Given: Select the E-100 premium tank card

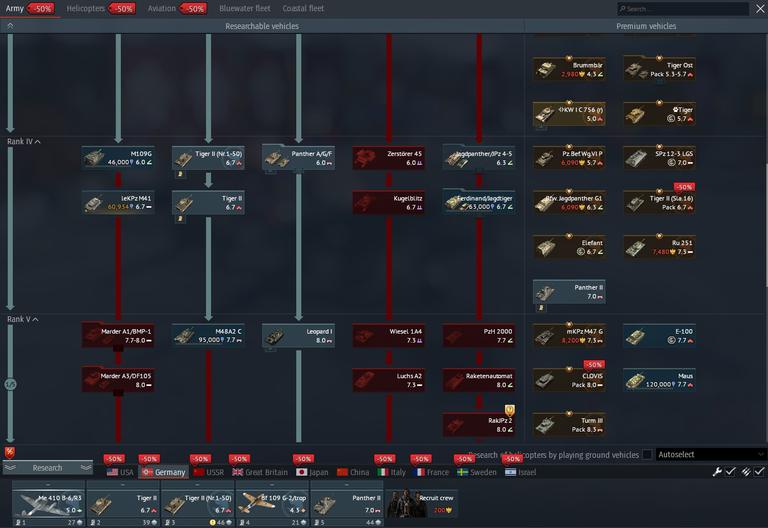Looking at the screenshot, I should (659, 336).
